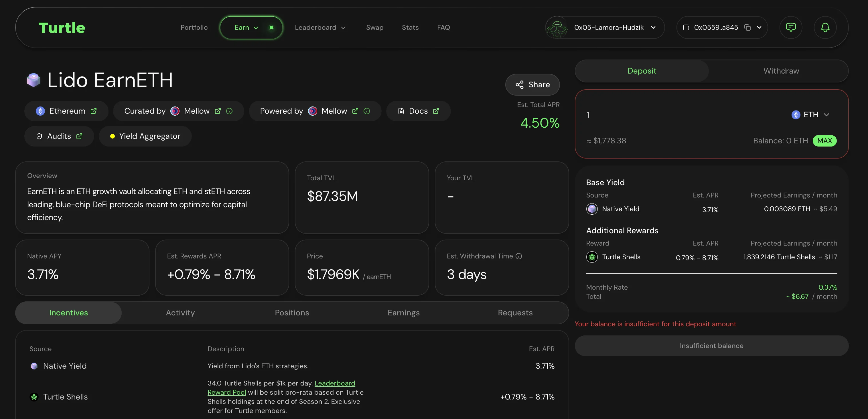Click the wallet icon beside 0x0559..a845
868x419 pixels.
click(686, 28)
